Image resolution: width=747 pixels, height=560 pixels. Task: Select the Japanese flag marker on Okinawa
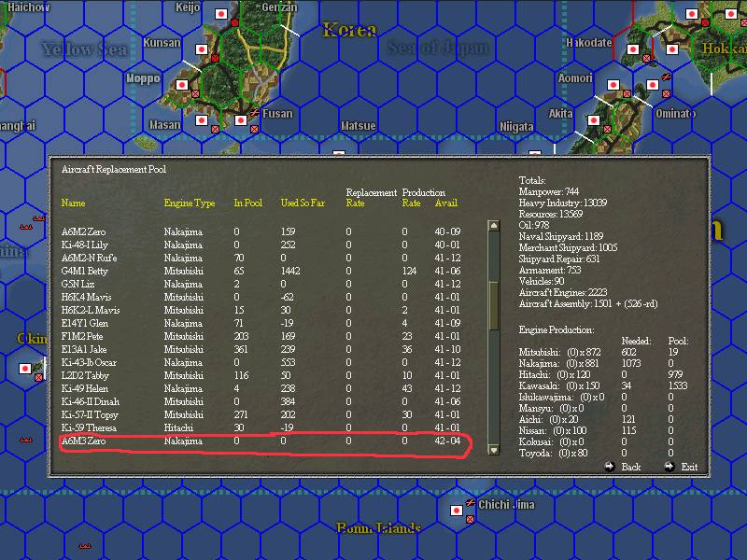point(25,369)
